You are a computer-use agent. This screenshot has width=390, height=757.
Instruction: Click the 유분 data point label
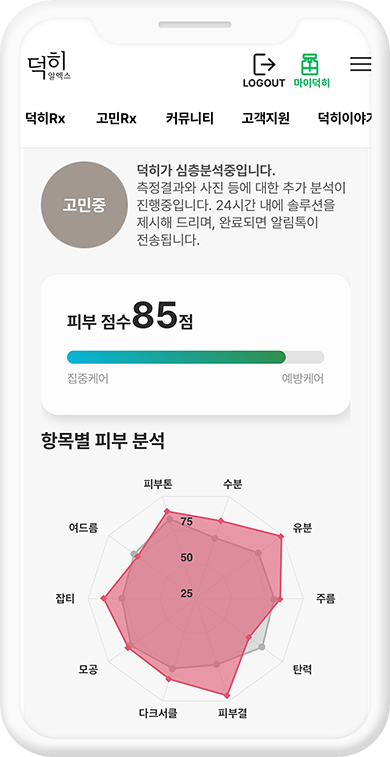click(302, 528)
